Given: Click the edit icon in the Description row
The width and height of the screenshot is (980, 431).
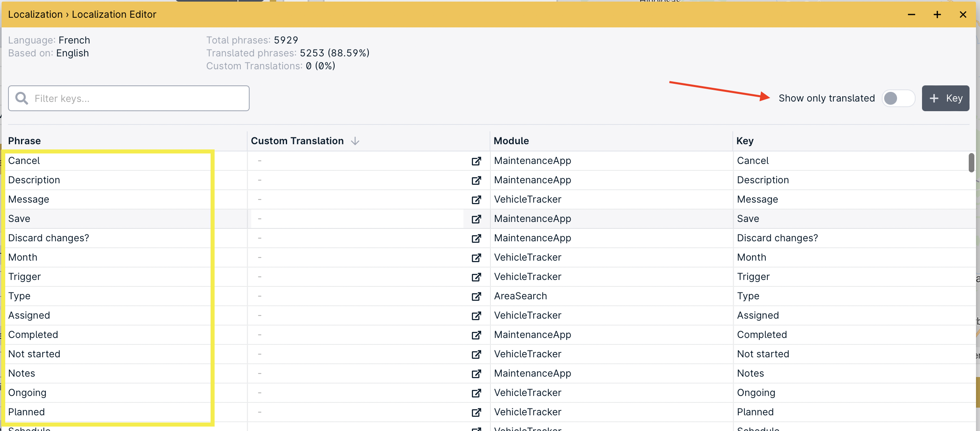Looking at the screenshot, I should point(476,180).
